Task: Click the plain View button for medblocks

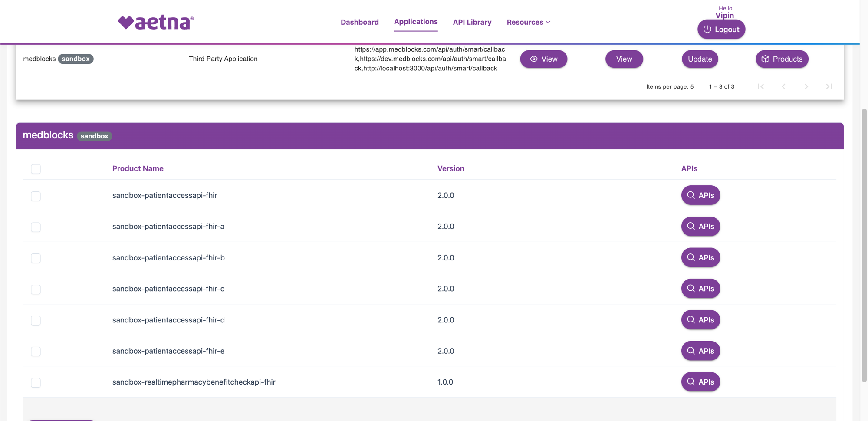Action: tap(624, 59)
